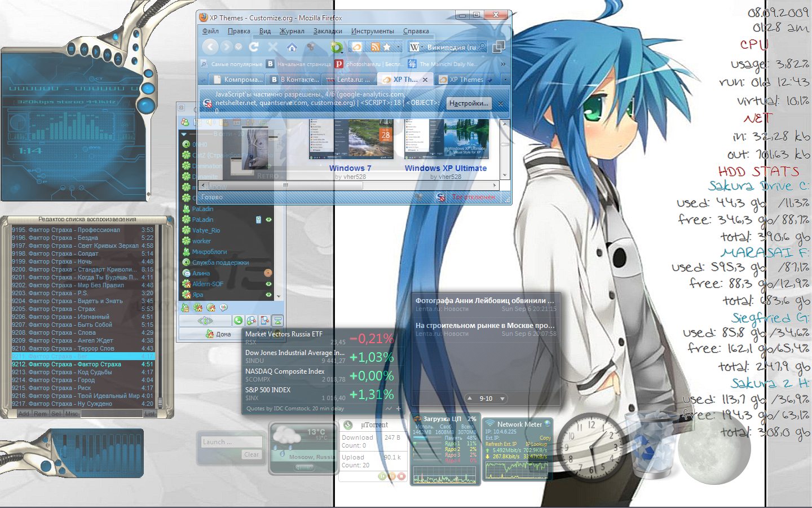Click the Misc button in the playlist editor

[x=72, y=414]
